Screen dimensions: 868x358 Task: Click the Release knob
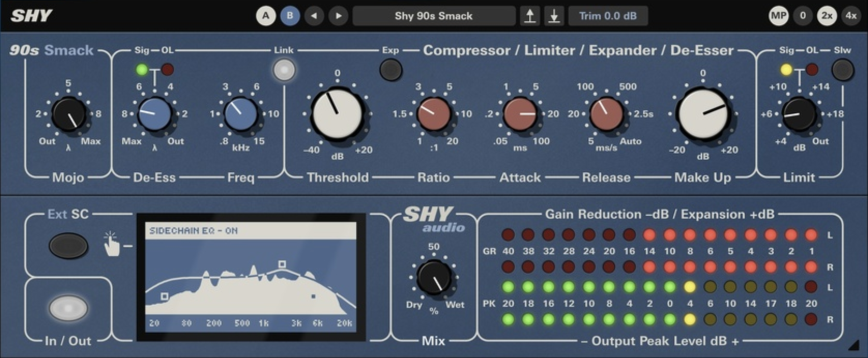606,114
